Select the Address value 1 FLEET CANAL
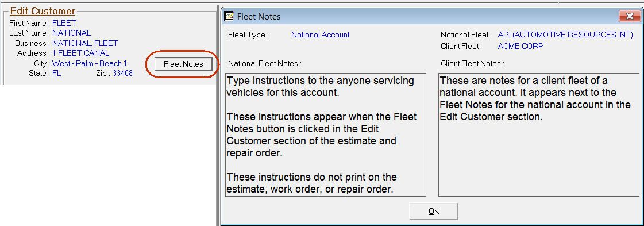The height and width of the screenshot is (226, 644). point(80,53)
